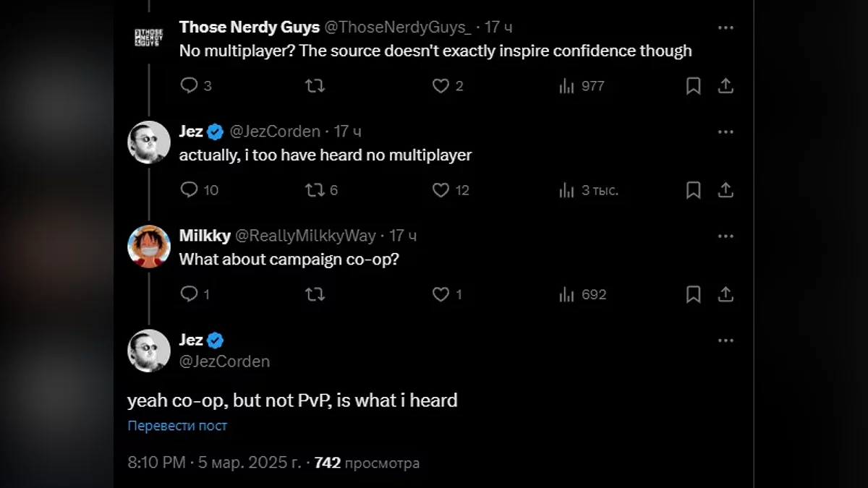Reply to Those Nerdy Guys' tweet
This screenshot has width=868, height=488.
[190, 86]
